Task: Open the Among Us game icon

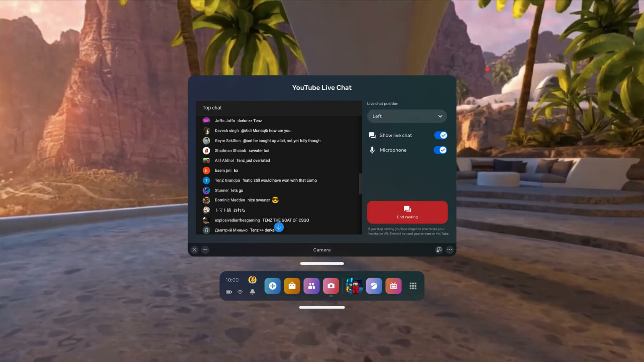Action: [x=355, y=286]
